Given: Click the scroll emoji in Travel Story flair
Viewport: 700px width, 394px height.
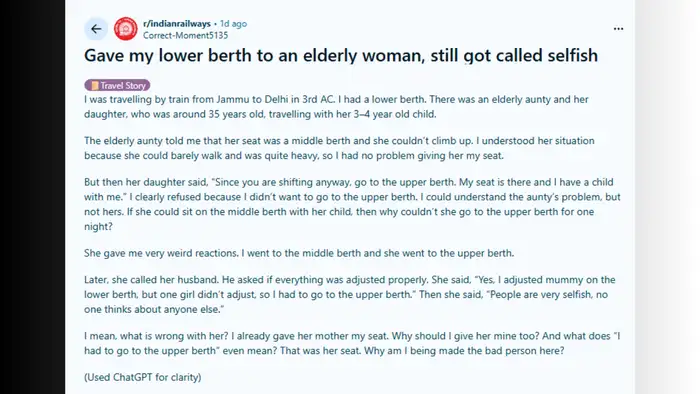Looking at the screenshot, I should point(95,85).
